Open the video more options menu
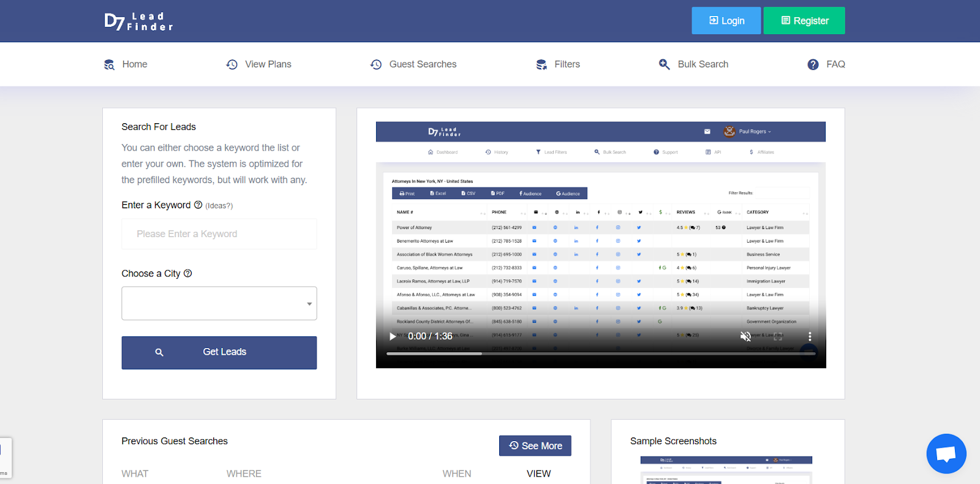 pyautogui.click(x=810, y=336)
